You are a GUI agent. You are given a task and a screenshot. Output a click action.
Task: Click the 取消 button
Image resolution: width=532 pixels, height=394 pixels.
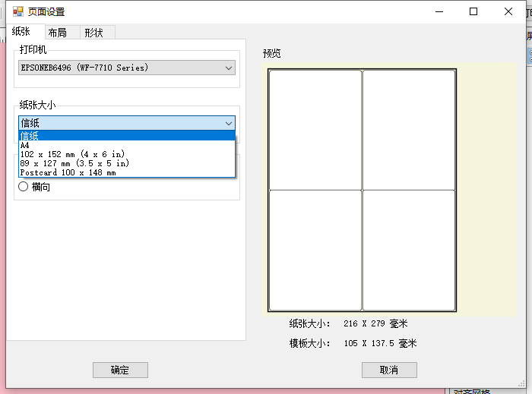pyautogui.click(x=389, y=370)
